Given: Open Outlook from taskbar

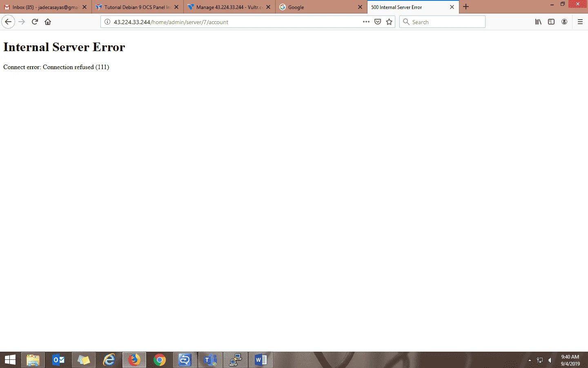Looking at the screenshot, I should (58, 360).
